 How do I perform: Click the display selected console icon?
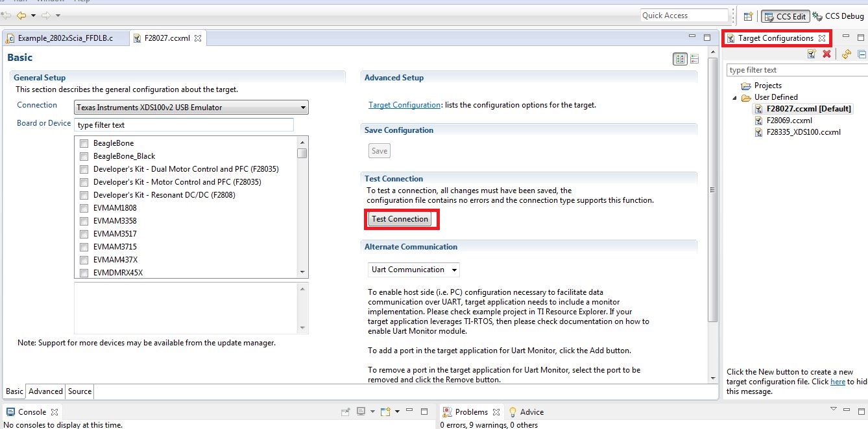coord(361,412)
